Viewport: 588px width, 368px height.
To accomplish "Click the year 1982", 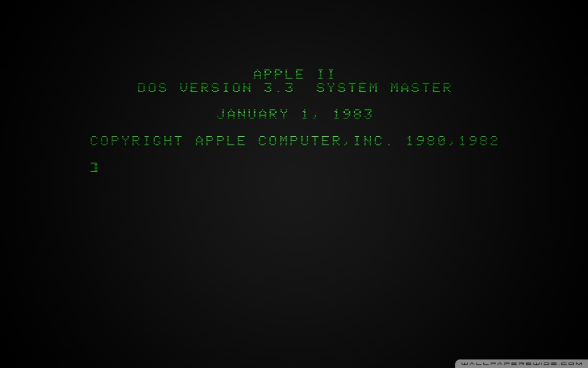I will coord(479,141).
